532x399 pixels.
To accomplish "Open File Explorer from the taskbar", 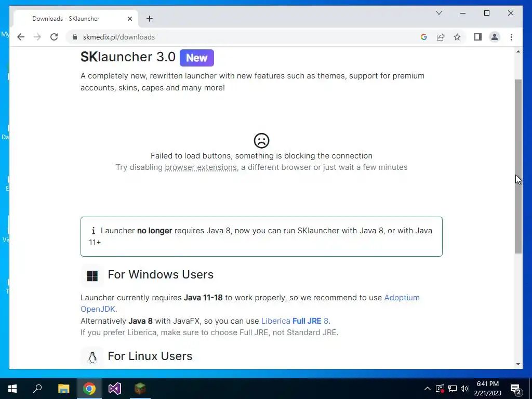I will (63, 389).
